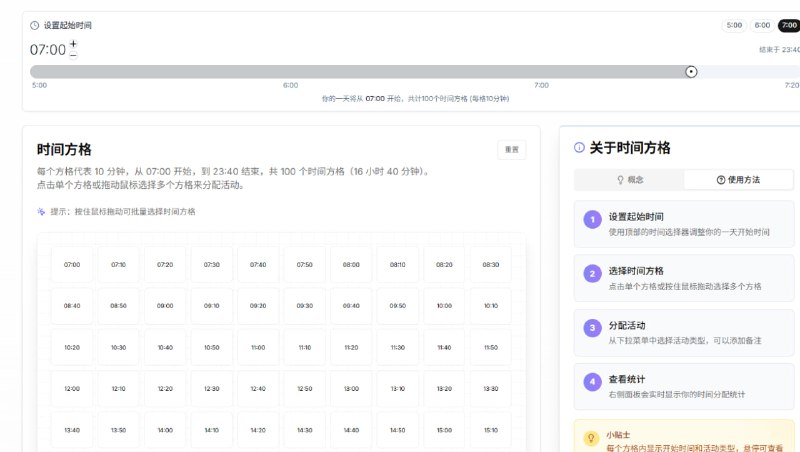This screenshot has height=452, width=800.
Task: Select the 08:20 time block
Action: click(x=444, y=265)
